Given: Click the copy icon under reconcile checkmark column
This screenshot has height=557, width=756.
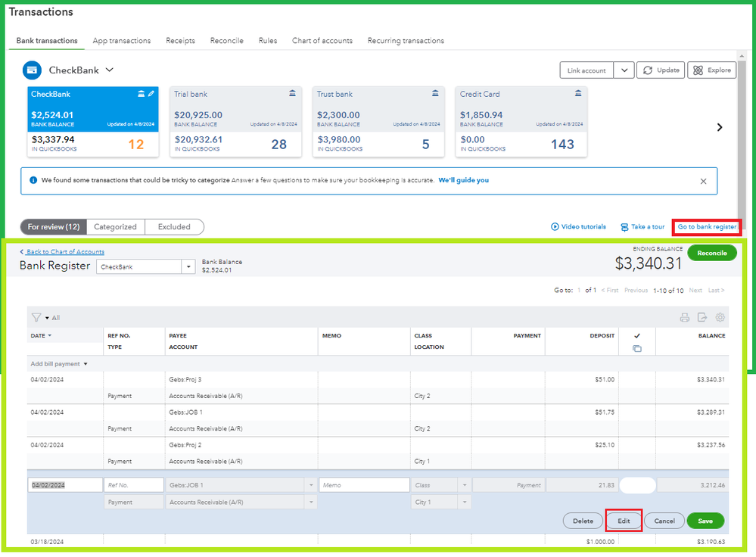Looking at the screenshot, I should tap(636, 348).
